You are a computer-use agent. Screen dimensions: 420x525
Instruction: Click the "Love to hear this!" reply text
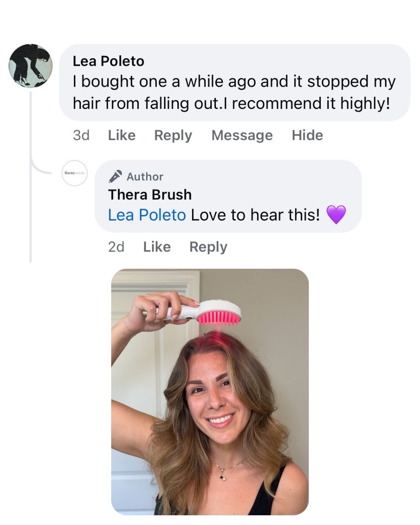255,215
